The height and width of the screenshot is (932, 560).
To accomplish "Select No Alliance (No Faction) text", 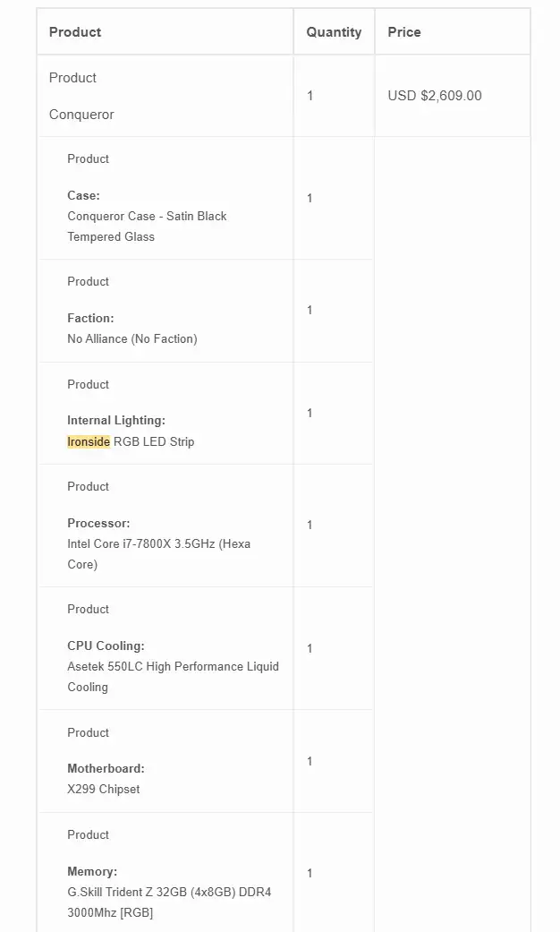I will point(132,338).
